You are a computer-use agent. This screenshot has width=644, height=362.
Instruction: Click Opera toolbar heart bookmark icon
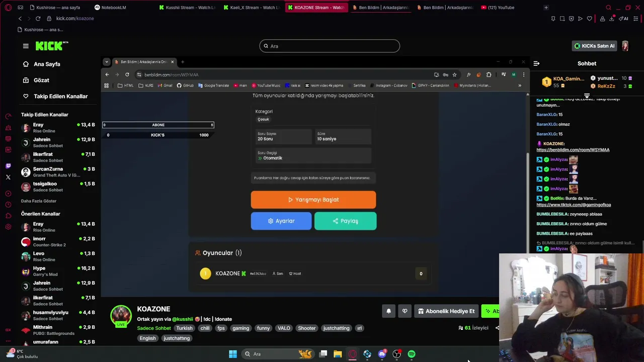pos(589,19)
